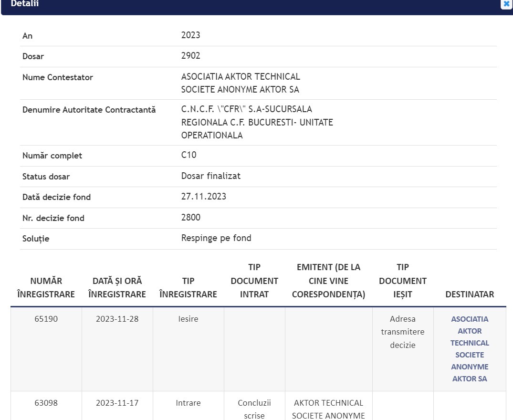The image size is (513, 420).
Task: Select registration number 65190
Action: [x=46, y=319]
